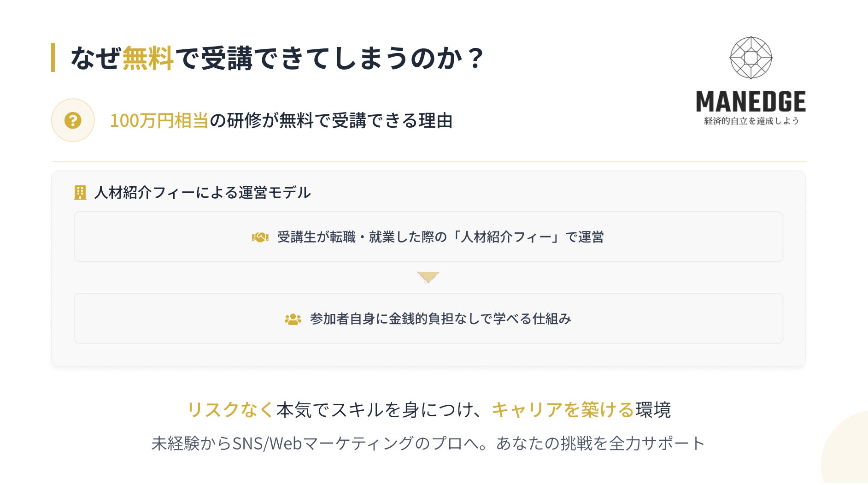Click the text の研修が無料で受講できる理由
This screenshot has width=868, height=485.
coord(331,121)
